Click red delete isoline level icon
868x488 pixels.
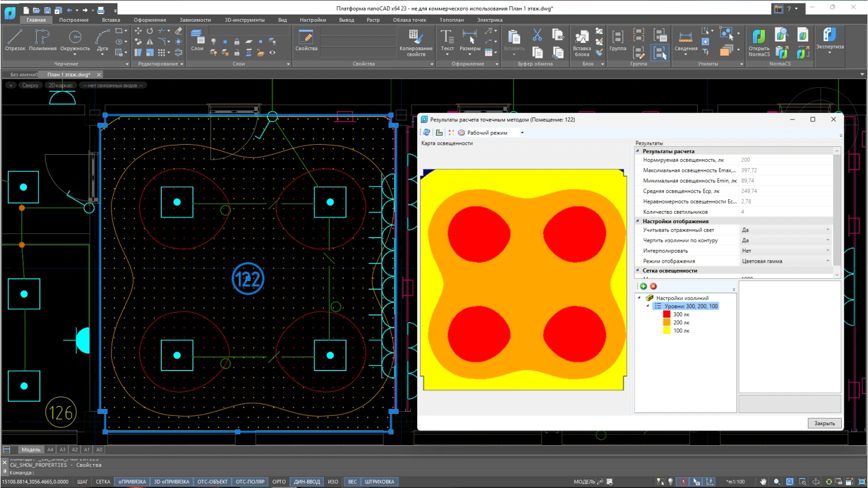tap(653, 286)
